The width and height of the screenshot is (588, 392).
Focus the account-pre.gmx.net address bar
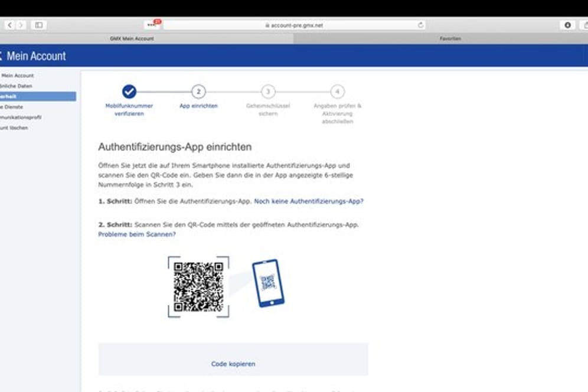pos(294,25)
